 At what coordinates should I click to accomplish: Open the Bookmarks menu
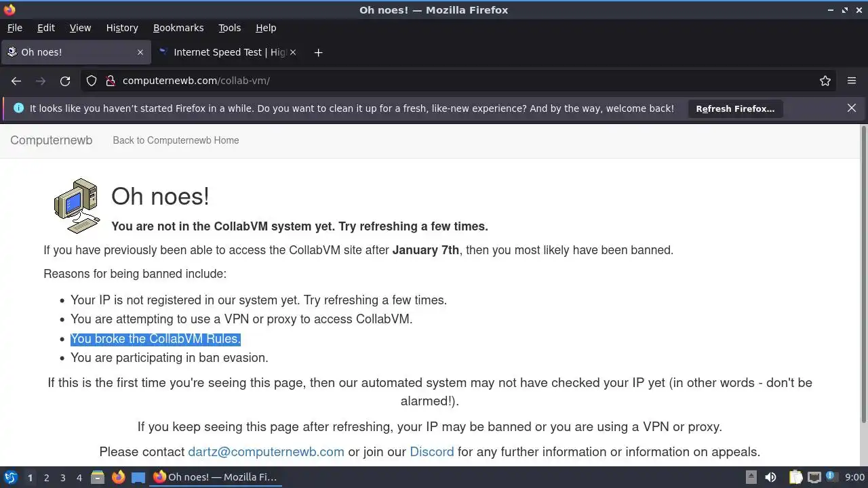pos(178,28)
